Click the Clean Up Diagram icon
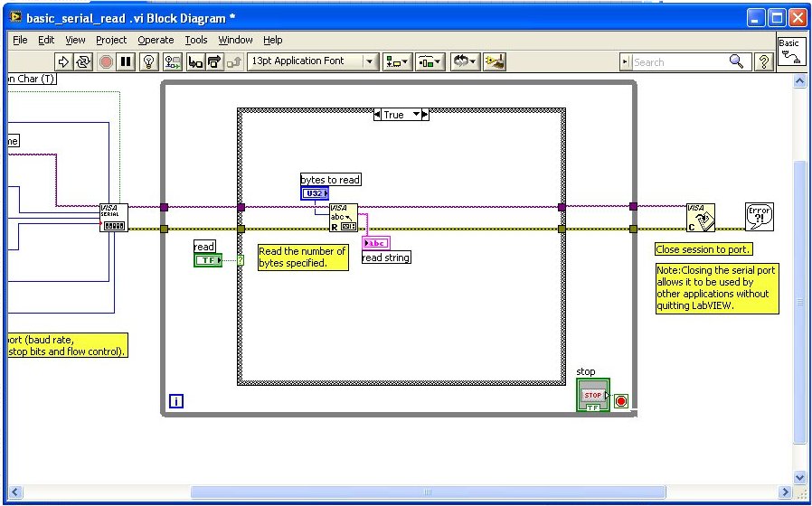Screen dimensions: 812x506 point(495,61)
